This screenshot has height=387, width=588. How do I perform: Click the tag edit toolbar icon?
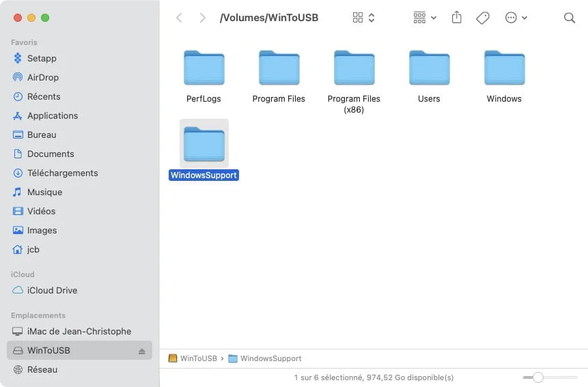point(483,18)
